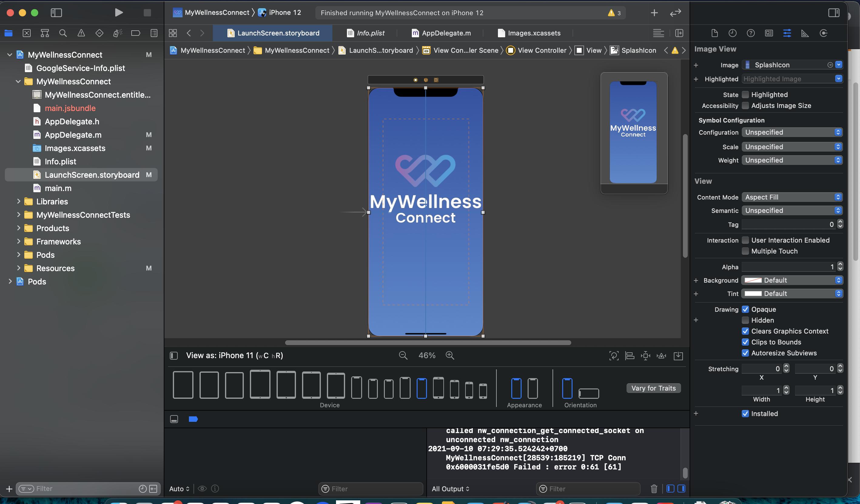This screenshot has width=860, height=504.
Task: Toggle the navigator sidebar icon
Action: [56, 13]
